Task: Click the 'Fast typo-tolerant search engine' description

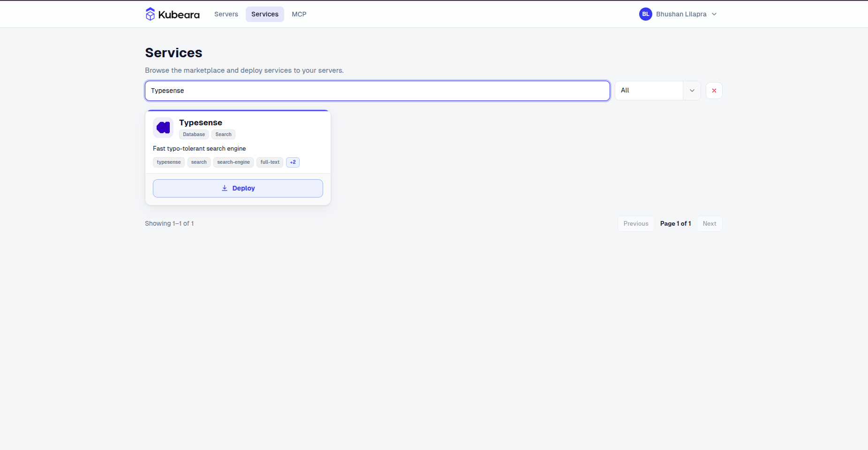Action: pyautogui.click(x=199, y=149)
